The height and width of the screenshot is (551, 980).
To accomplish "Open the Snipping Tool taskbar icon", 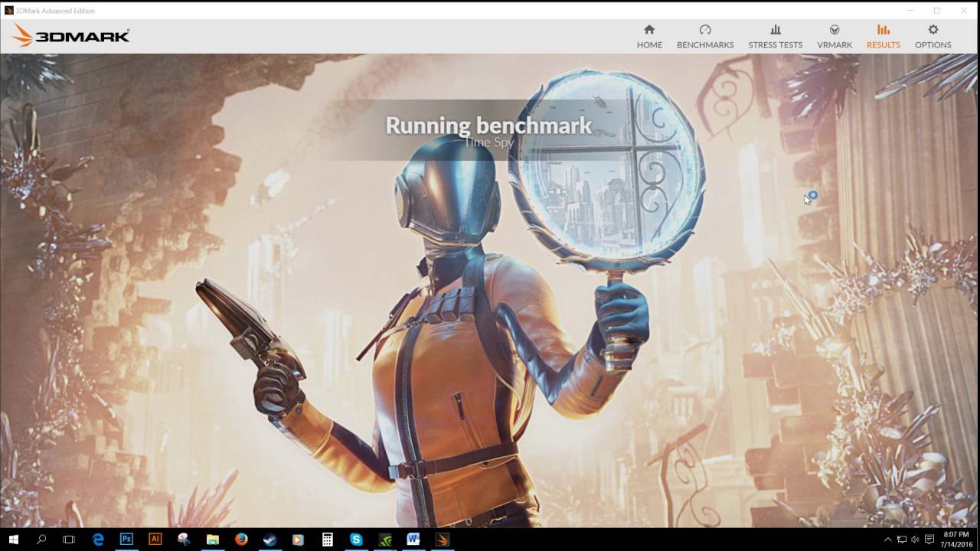I will point(184,540).
